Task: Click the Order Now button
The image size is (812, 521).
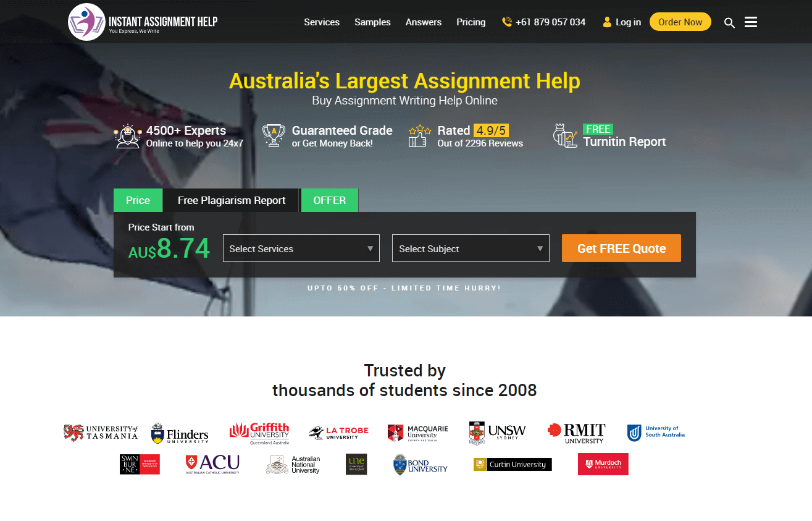Action: [680, 22]
